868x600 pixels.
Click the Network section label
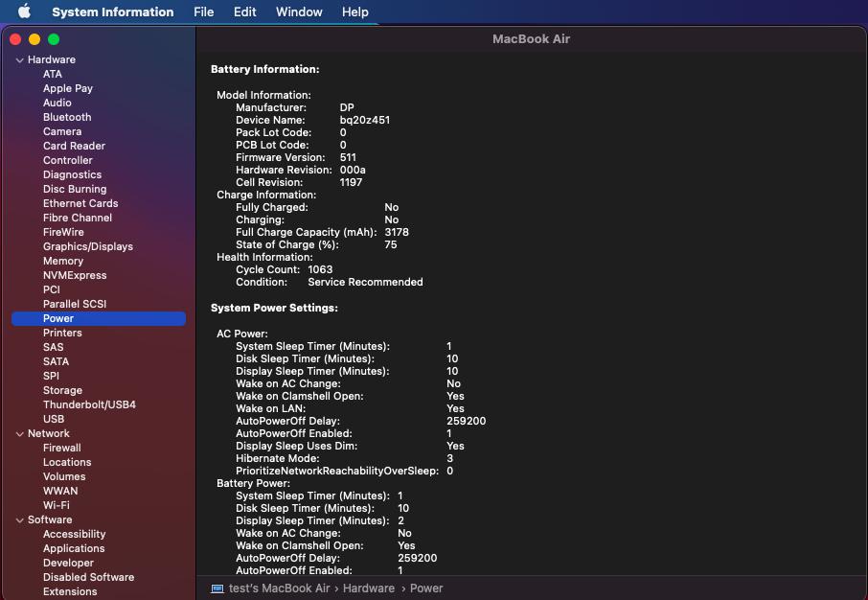[49, 434]
